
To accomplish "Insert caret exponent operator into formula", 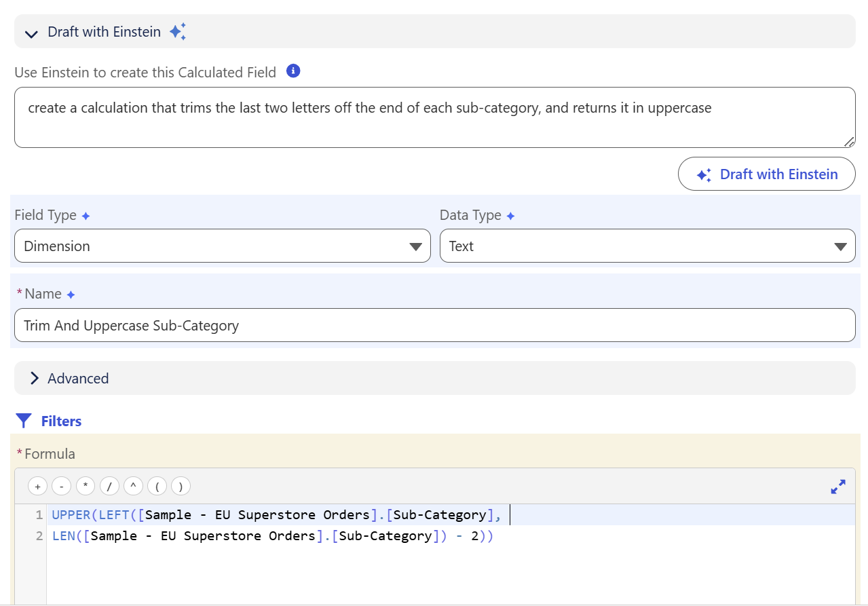I will (133, 486).
